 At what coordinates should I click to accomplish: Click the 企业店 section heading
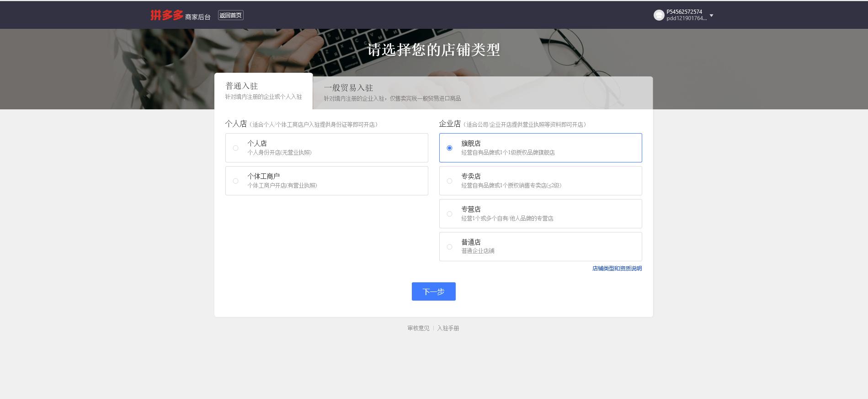tap(450, 124)
